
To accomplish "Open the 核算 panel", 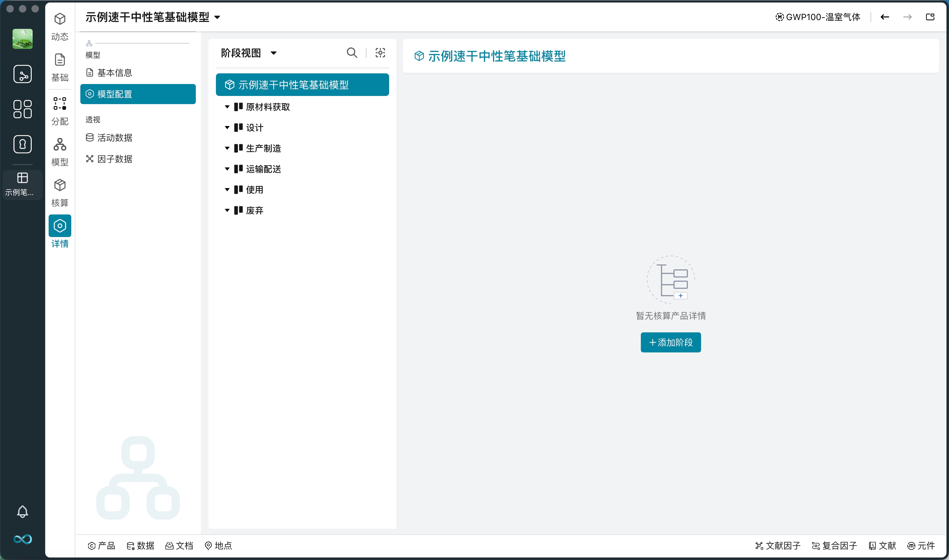I will (x=60, y=192).
